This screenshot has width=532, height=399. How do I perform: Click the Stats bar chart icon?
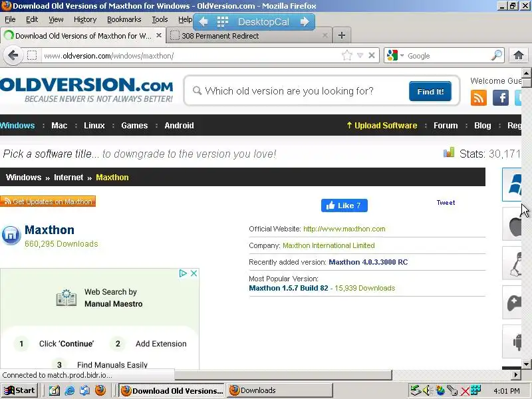coord(449,153)
